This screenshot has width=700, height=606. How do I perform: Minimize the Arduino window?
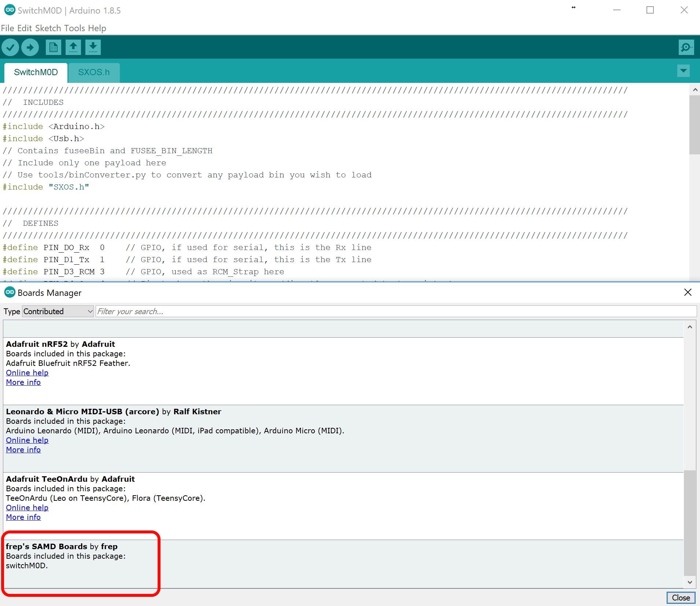617,10
